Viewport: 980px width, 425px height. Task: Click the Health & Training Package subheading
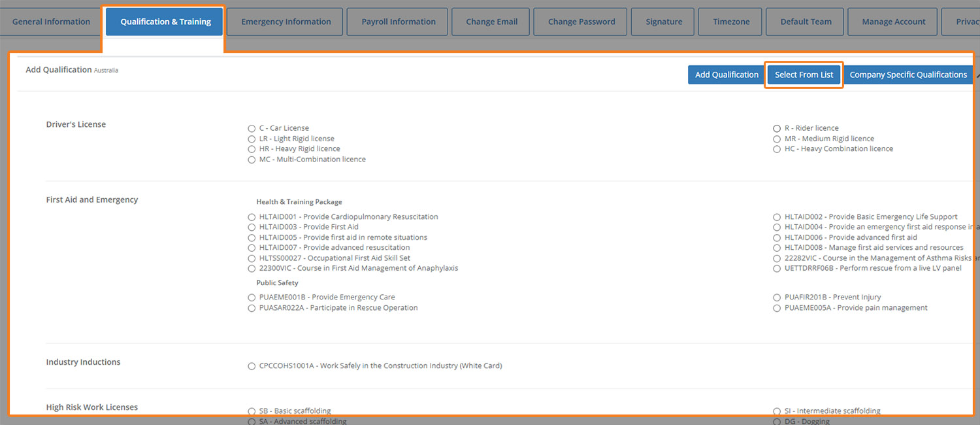tap(299, 202)
